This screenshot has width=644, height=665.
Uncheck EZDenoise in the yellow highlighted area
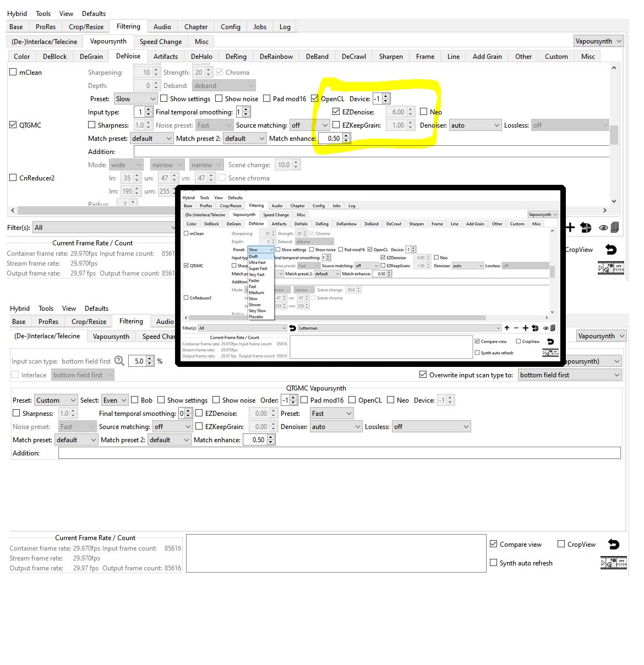coord(336,112)
